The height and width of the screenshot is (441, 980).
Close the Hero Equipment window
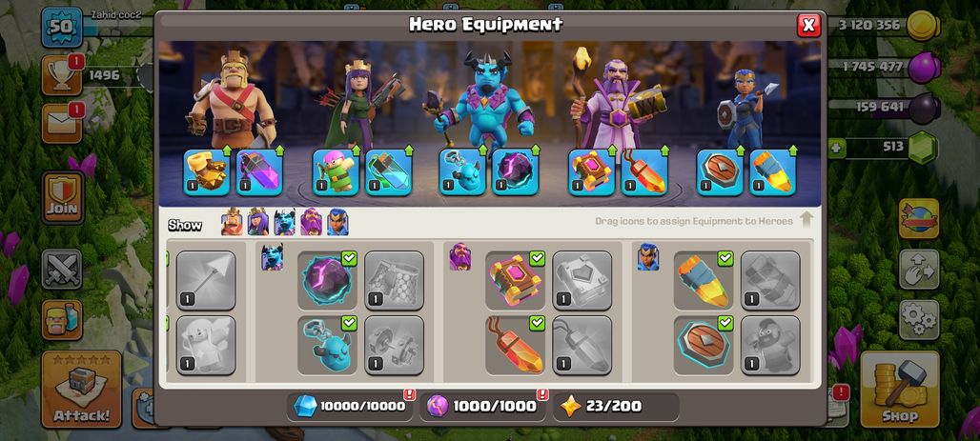(808, 25)
